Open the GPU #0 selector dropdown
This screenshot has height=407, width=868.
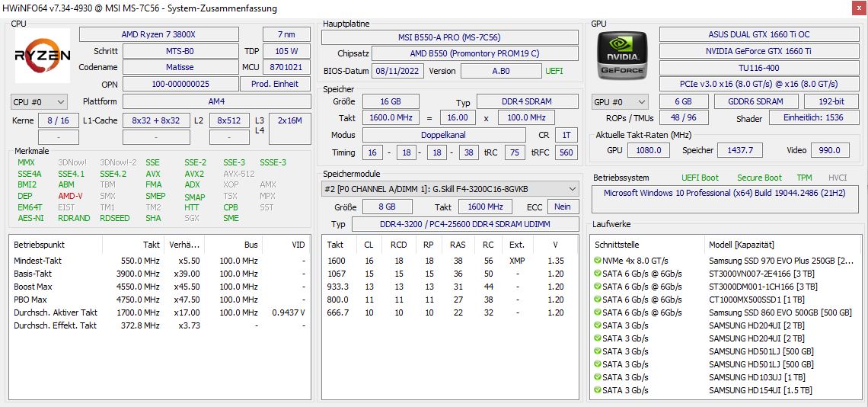(620, 102)
